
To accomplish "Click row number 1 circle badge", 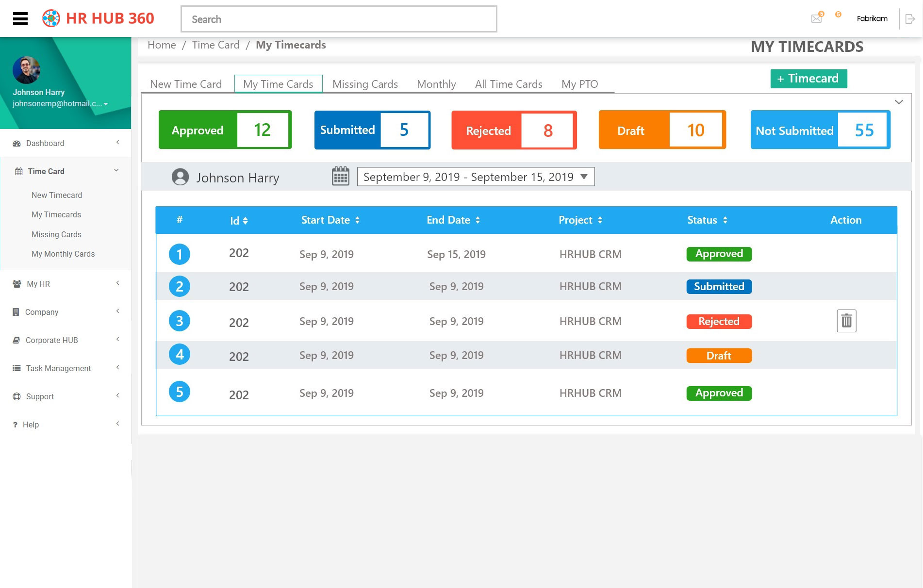I will point(180,254).
